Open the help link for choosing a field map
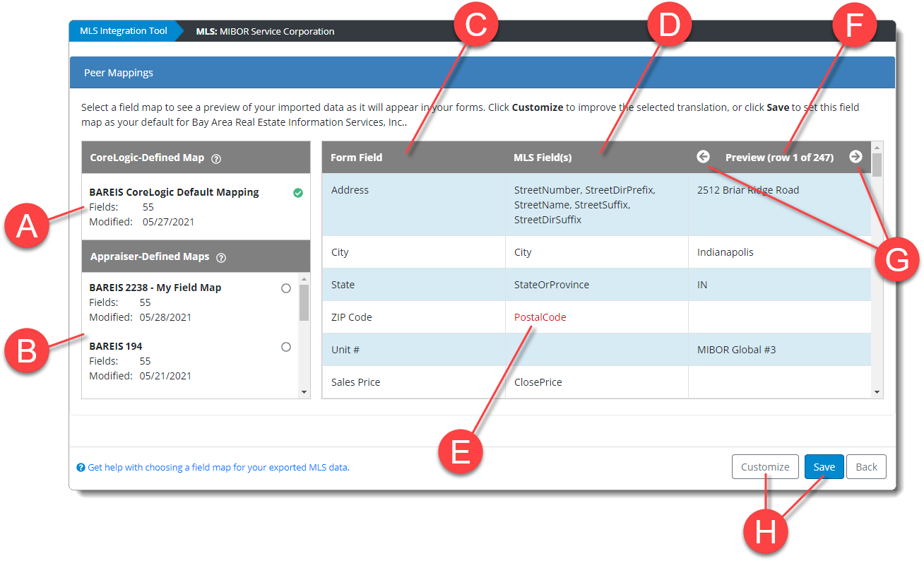The height and width of the screenshot is (561, 924). (218, 468)
